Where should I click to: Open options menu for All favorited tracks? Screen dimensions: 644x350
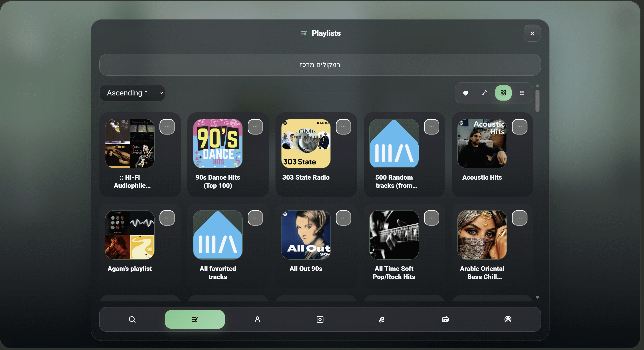(x=255, y=218)
